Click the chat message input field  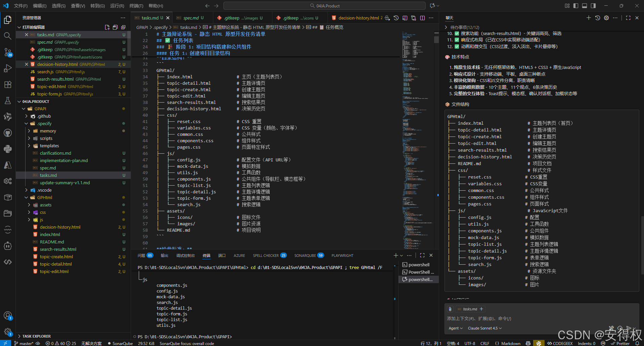(541, 318)
